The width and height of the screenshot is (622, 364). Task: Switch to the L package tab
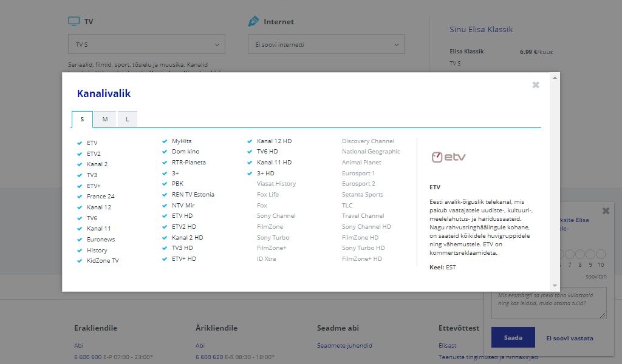coord(128,120)
